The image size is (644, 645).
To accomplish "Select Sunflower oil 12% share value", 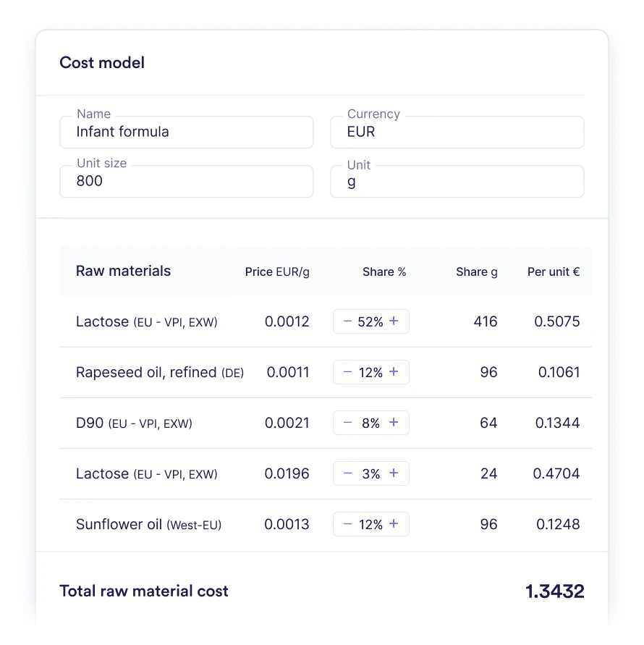I will [370, 525].
